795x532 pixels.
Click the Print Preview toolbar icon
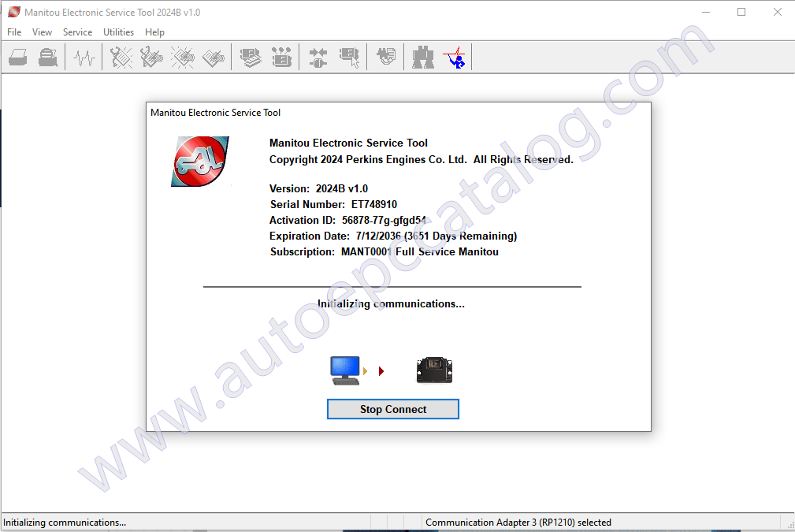pyautogui.click(x=48, y=58)
